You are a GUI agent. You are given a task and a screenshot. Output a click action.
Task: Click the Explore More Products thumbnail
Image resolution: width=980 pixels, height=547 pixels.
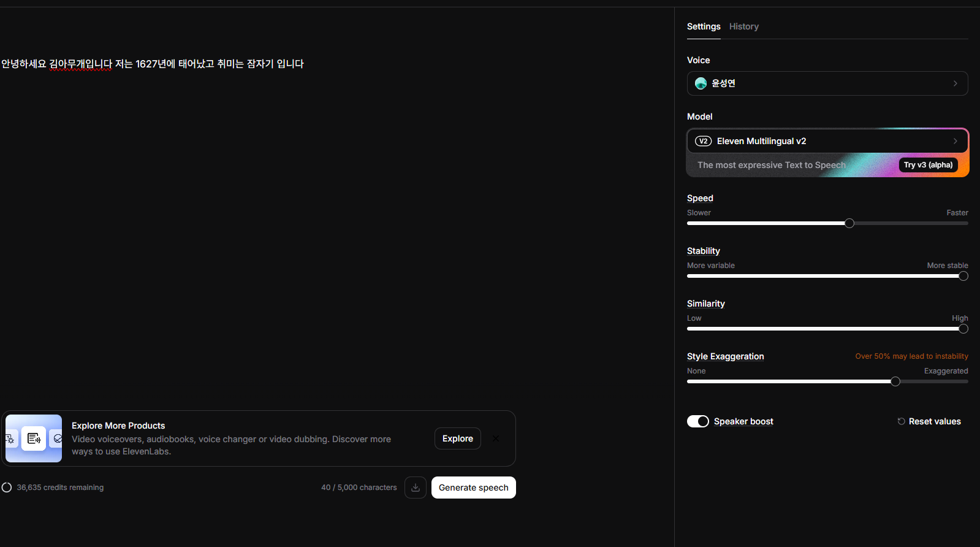[x=34, y=438]
